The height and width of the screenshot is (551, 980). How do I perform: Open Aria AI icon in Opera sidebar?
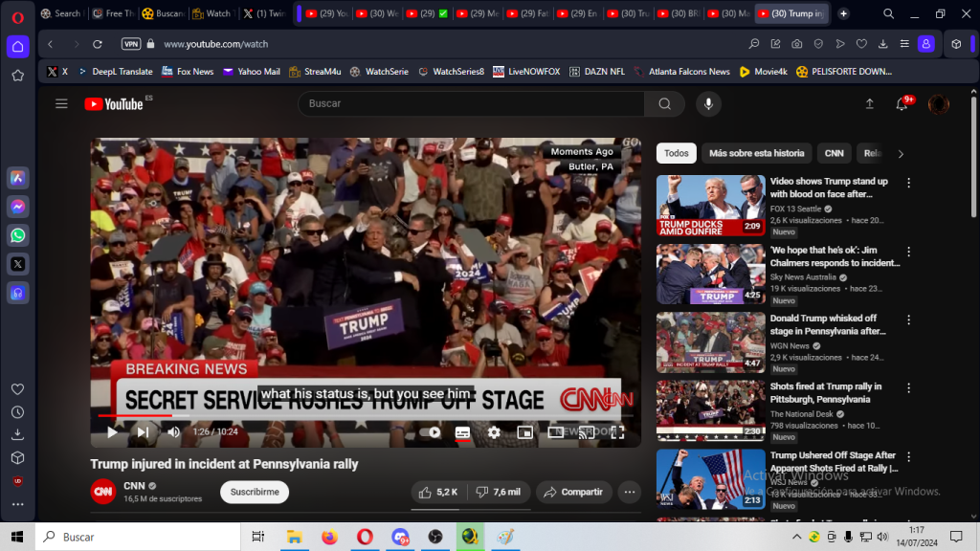(17, 178)
